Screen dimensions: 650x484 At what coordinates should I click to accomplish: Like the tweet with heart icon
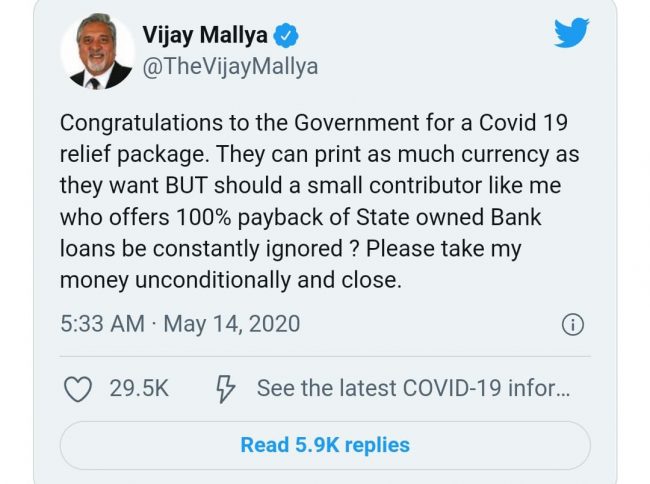pos(78,389)
